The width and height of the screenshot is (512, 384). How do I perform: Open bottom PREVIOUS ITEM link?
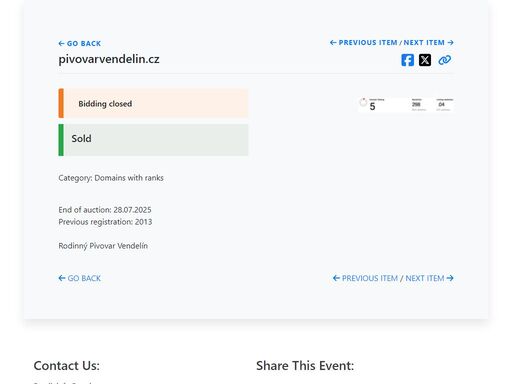[x=370, y=278]
